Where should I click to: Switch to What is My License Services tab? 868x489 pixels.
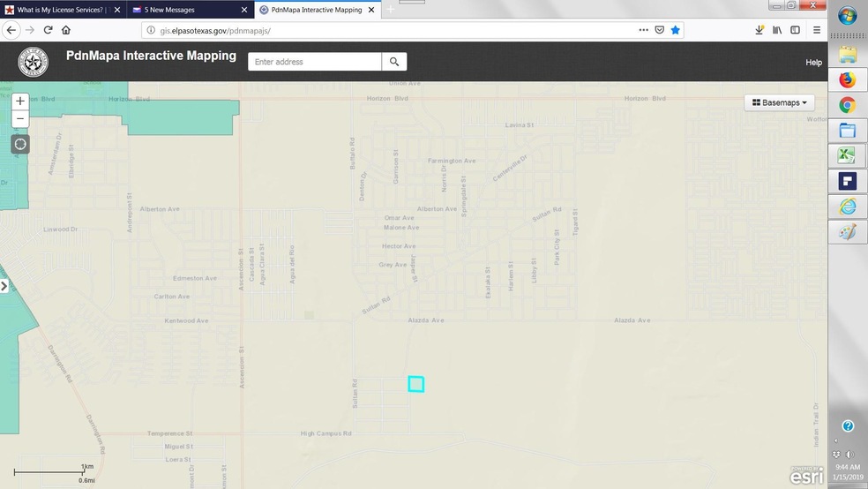pos(60,10)
